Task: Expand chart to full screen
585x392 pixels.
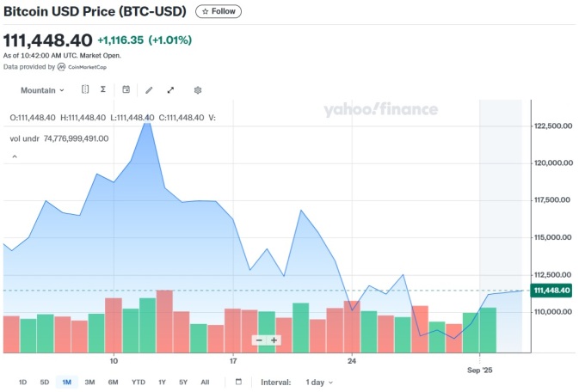Action: 170,89
